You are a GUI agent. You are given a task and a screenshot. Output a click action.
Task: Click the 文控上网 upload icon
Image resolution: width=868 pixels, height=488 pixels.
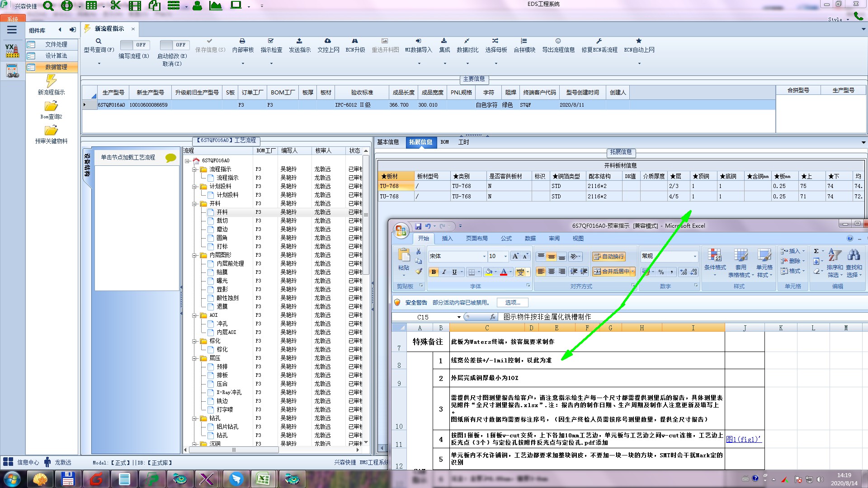pyautogui.click(x=328, y=41)
